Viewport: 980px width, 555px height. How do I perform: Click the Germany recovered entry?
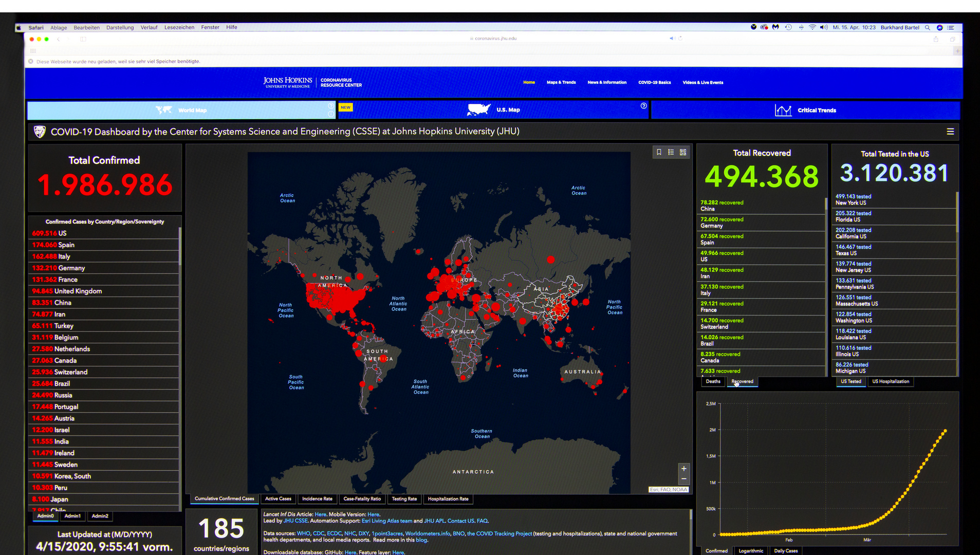pos(761,223)
